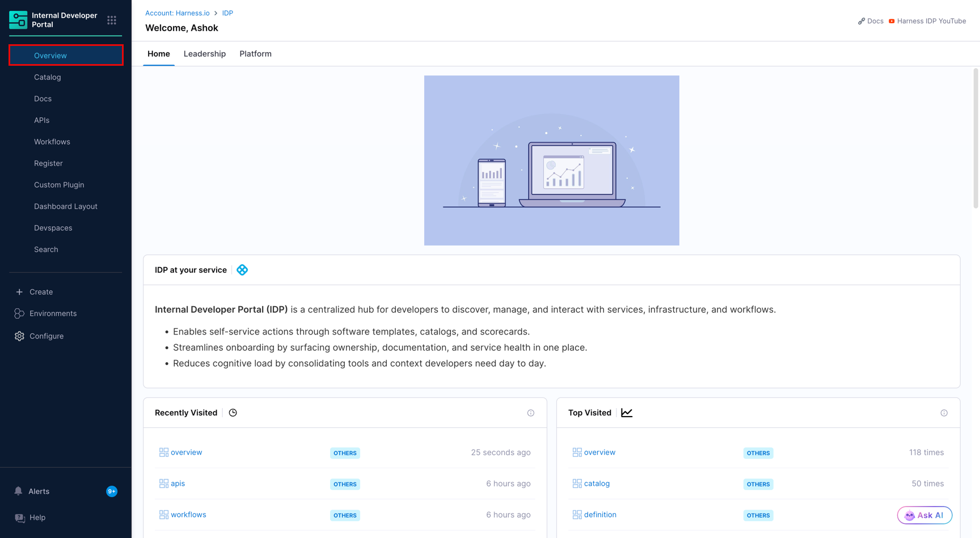The image size is (980, 538).
Task: Open the workflows link in Recently Visited
Action: click(x=188, y=515)
